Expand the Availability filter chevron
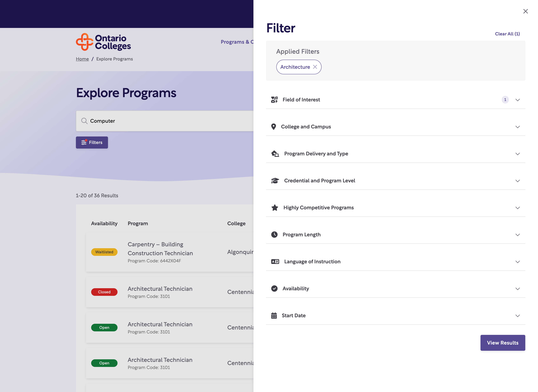The image size is (538, 392). tap(517, 289)
